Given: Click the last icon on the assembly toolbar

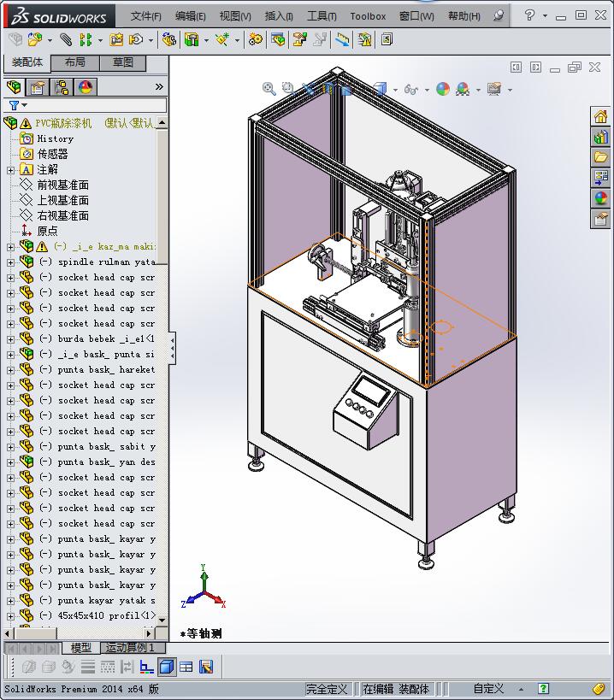Looking at the screenshot, I should point(387,39).
